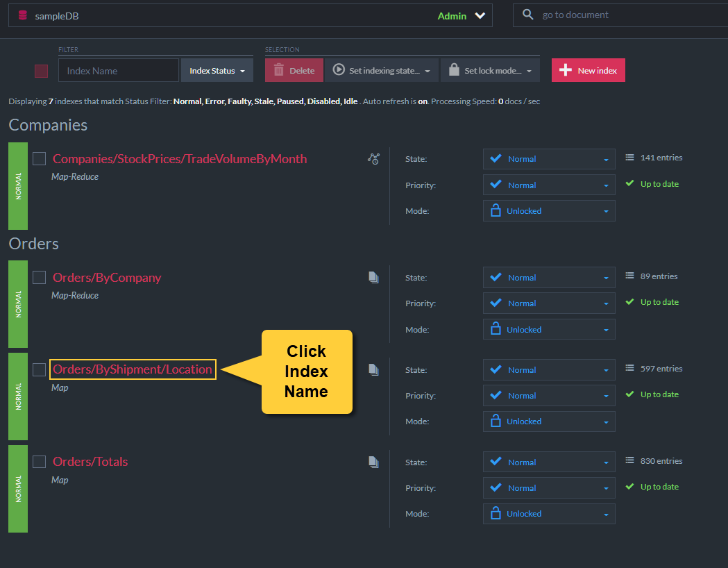Image resolution: width=728 pixels, height=568 pixels.
Task: Toggle the select-all indexes checkbox
Action: tap(42, 71)
